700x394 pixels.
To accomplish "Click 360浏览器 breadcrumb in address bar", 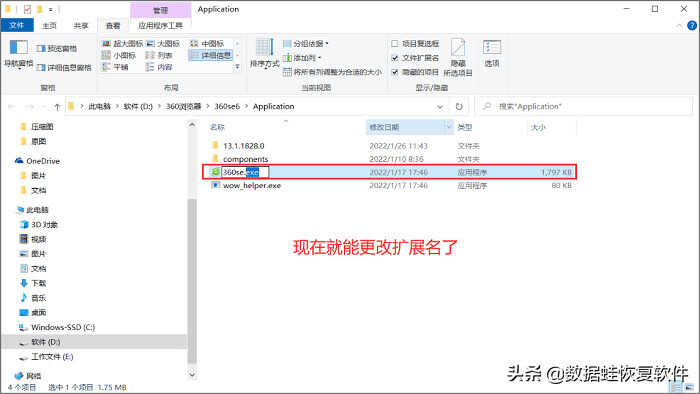I will [183, 106].
